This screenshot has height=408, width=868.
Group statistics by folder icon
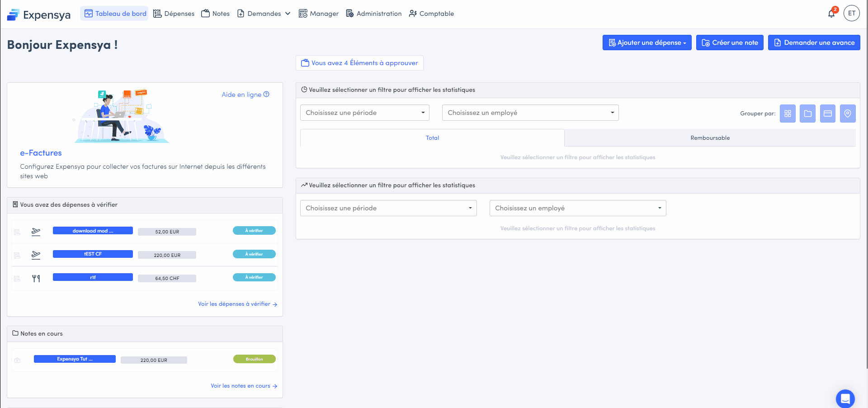coord(807,114)
